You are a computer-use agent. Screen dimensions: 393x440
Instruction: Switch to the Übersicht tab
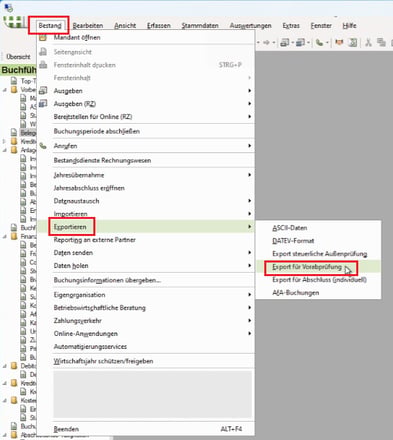coord(18,57)
